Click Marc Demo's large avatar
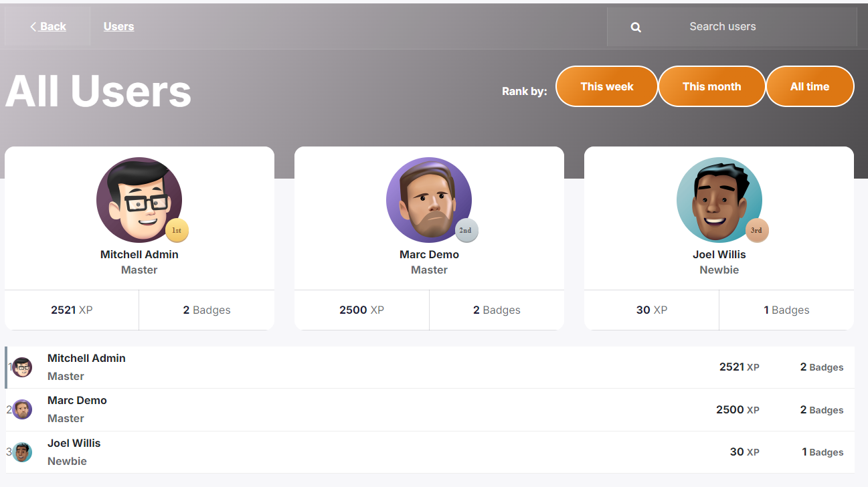Image resolution: width=868 pixels, height=487 pixels. click(428, 199)
